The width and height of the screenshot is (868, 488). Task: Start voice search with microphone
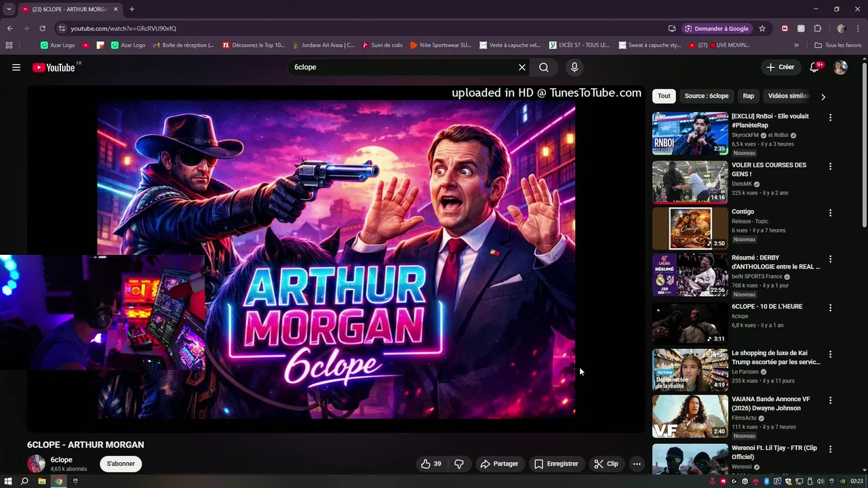[x=574, y=67]
